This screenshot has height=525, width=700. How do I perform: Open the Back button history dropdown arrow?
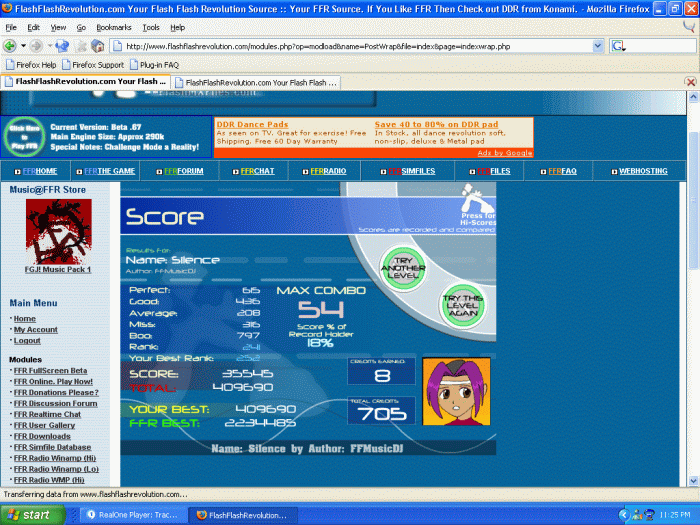23,46
